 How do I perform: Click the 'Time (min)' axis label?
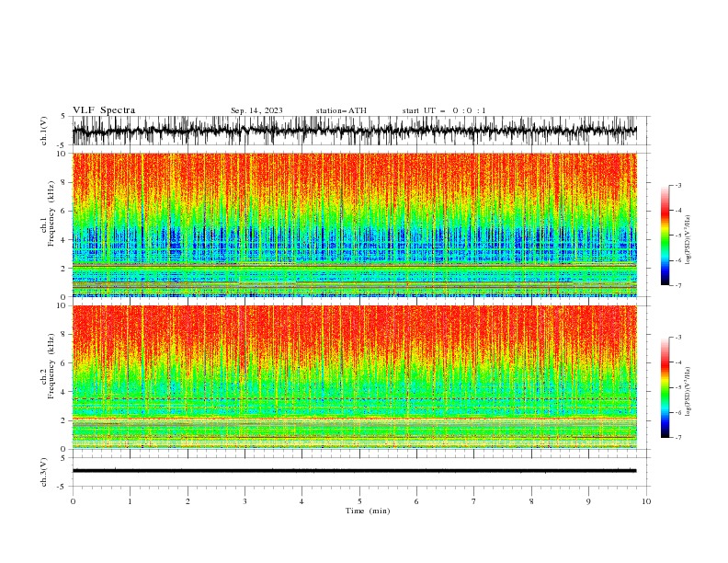[368, 511]
